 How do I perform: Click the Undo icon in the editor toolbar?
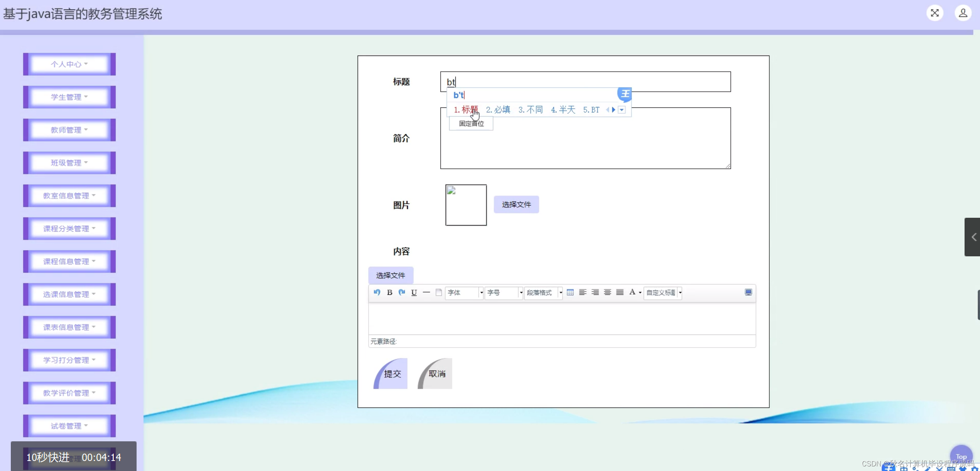377,292
